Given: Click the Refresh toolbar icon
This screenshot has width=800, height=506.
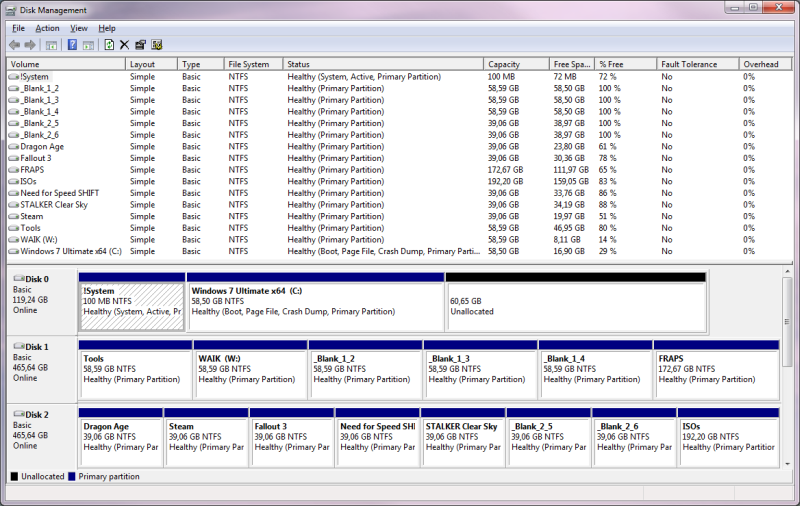Looking at the screenshot, I should 108,45.
